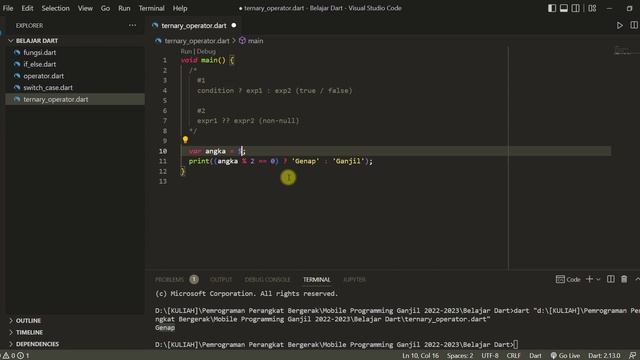Open the new terminal launch profile dropdown

pyautogui.click(x=598, y=280)
